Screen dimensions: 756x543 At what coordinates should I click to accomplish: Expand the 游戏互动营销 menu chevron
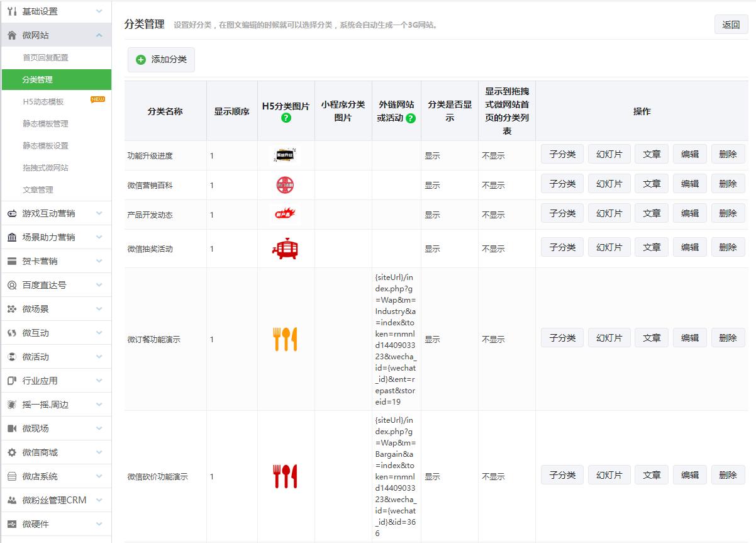click(99, 213)
